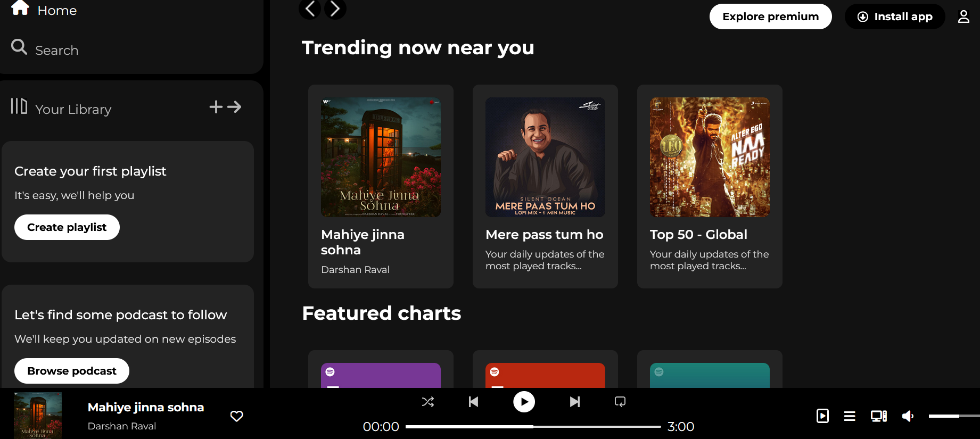Navigate back with the left chevron
Screen dimensions: 980x439
tap(310, 9)
